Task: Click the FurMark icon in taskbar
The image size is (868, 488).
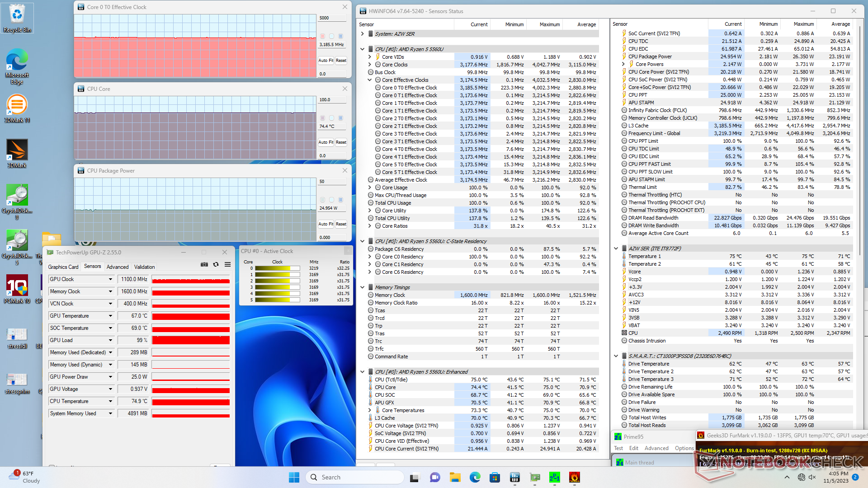Action: pos(574,477)
